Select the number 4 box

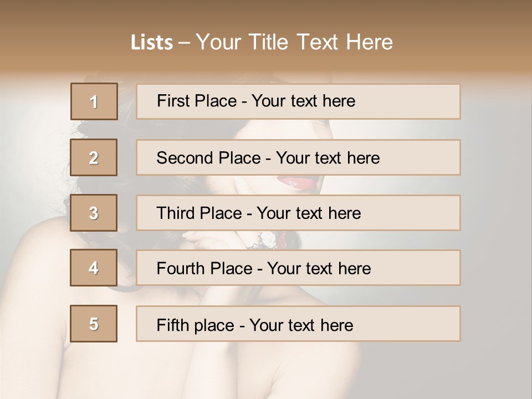point(94,268)
